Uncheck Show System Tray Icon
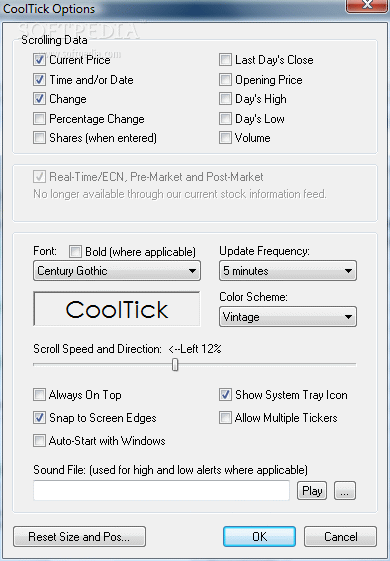The height and width of the screenshot is (561, 390). click(x=225, y=395)
